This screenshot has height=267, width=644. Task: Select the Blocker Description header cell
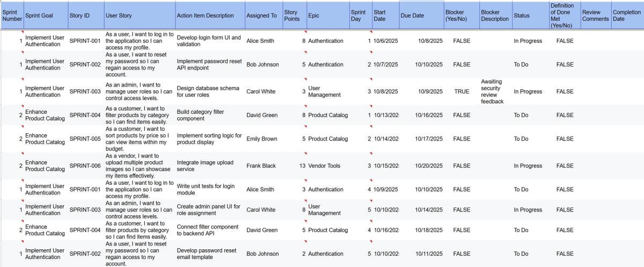[x=495, y=16]
